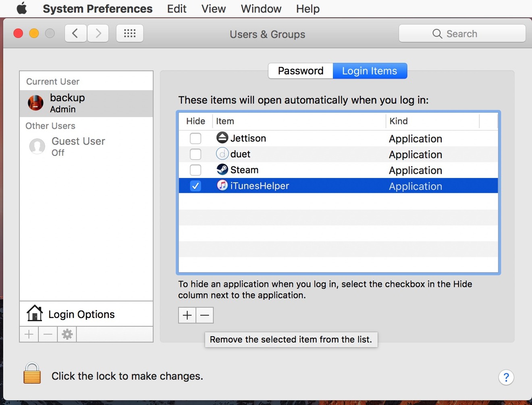Open the Help menu
Viewport: 532px width, 405px height.
(x=308, y=8)
